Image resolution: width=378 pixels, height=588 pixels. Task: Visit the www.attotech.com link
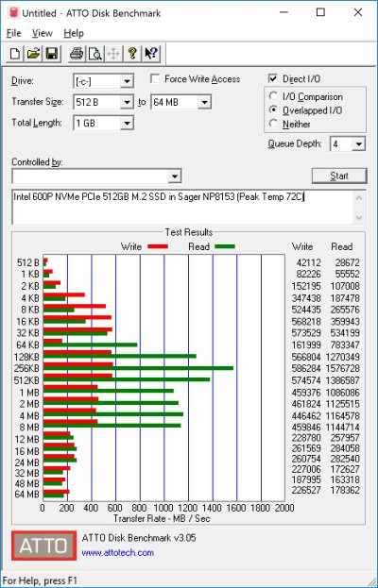tap(118, 552)
